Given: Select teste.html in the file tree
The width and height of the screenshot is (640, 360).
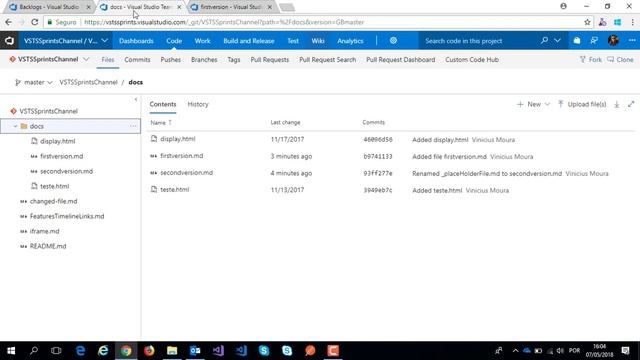Looking at the screenshot, I should 55,186.
